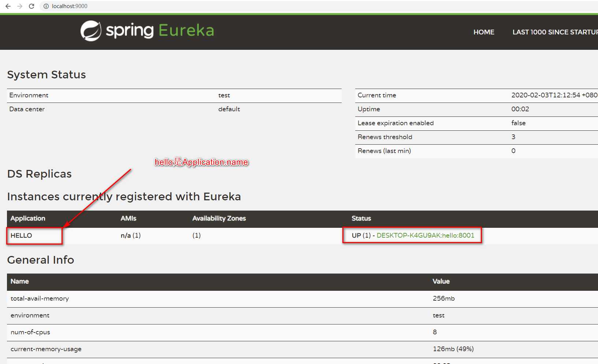Click the General Info Value column header
Image resolution: width=598 pixels, height=364 pixels.
click(x=441, y=281)
